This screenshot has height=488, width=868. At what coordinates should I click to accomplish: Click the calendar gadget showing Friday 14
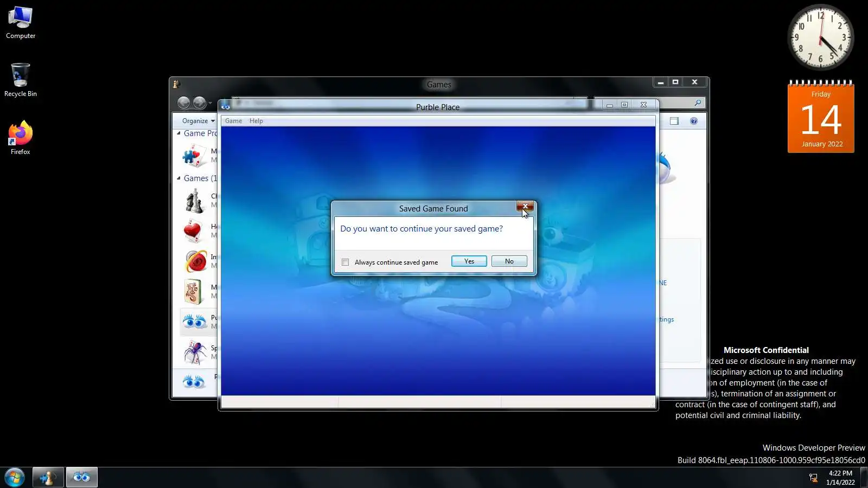[x=821, y=117]
